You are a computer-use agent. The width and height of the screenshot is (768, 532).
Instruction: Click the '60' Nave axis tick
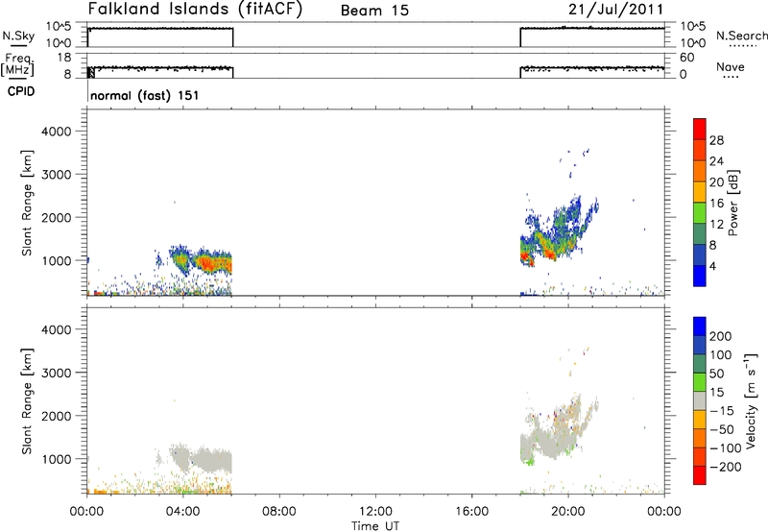687,58
